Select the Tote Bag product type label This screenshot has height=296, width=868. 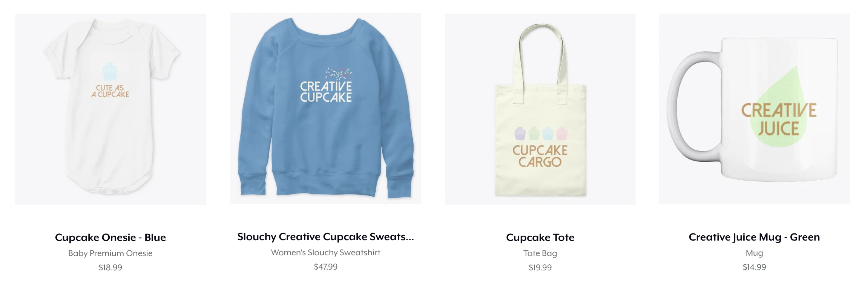(x=540, y=253)
